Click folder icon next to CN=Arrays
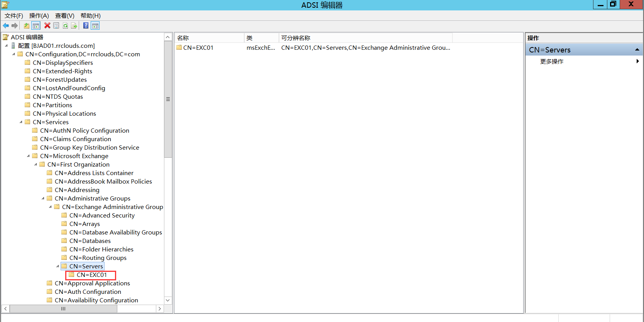 [x=64, y=224]
